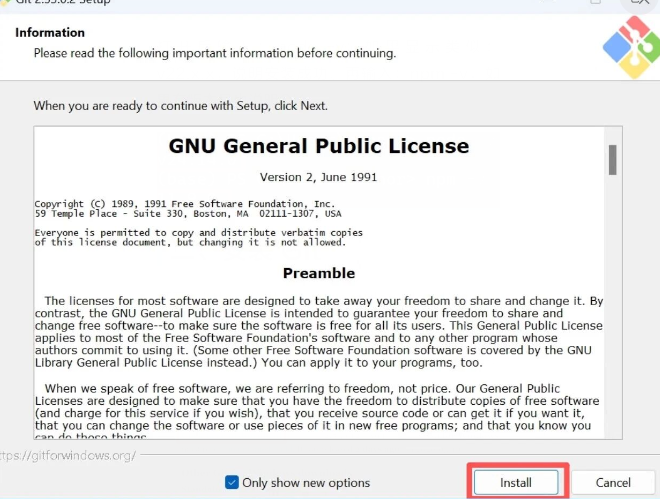Image resolution: width=660 pixels, height=499 pixels.
Task: Click the bold Information page heading
Action: click(50, 33)
